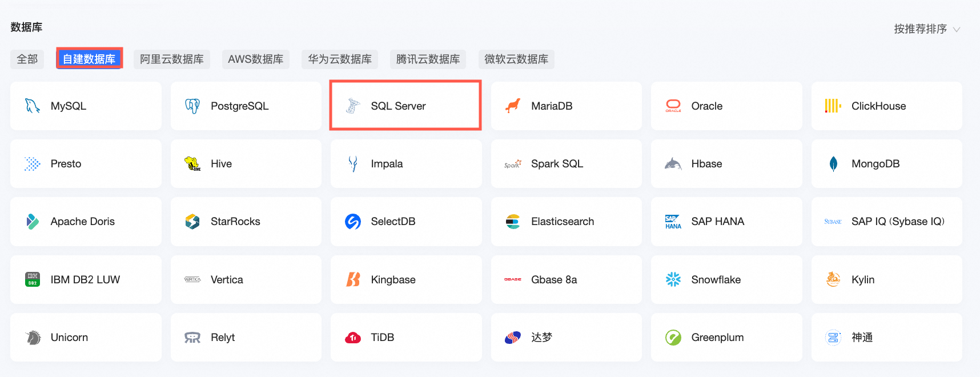The height and width of the screenshot is (377, 980).
Task: Select the 全部 filter tab
Action: pos(27,59)
